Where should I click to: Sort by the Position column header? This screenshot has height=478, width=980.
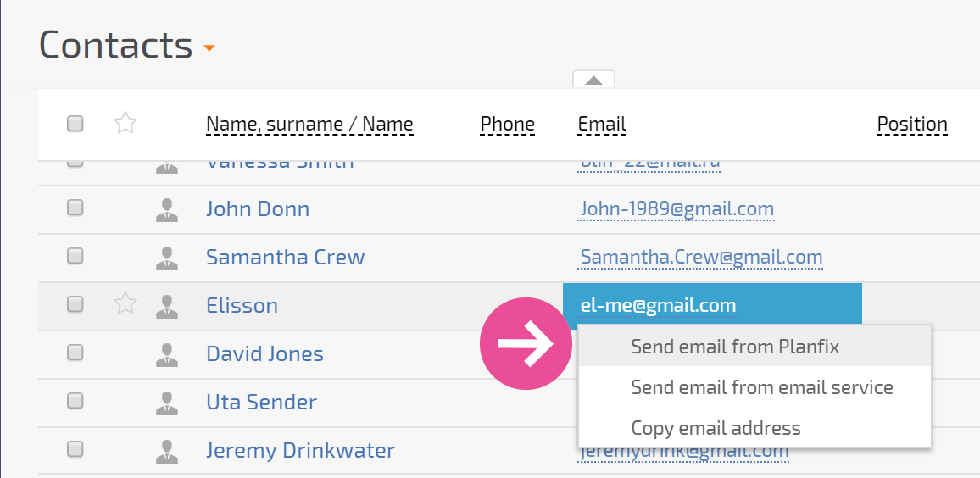(x=912, y=124)
